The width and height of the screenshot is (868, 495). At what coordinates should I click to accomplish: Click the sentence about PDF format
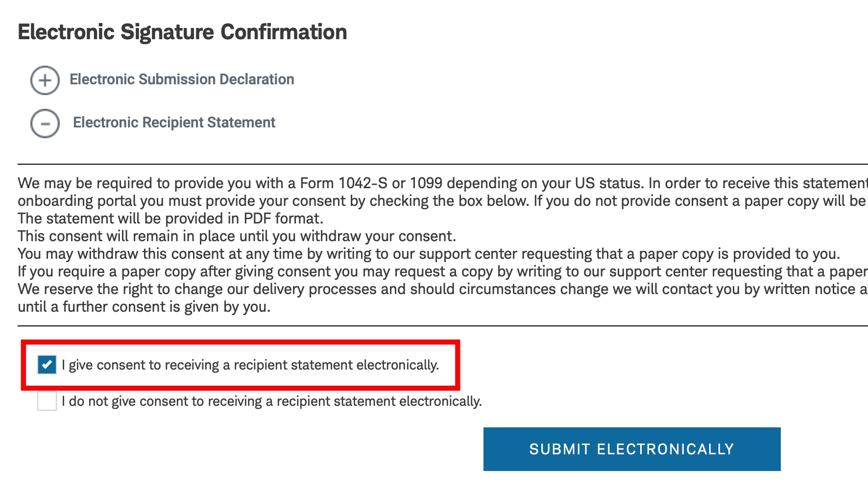tap(170, 219)
